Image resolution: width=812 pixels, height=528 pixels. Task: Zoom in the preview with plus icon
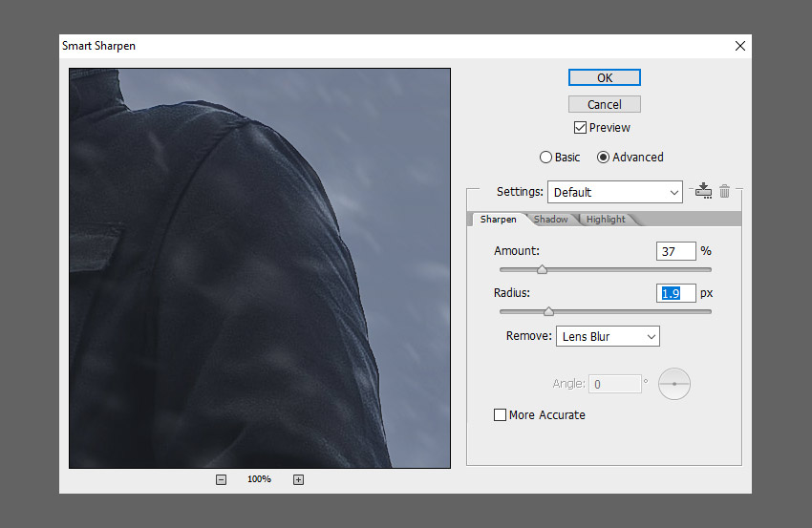tap(298, 480)
